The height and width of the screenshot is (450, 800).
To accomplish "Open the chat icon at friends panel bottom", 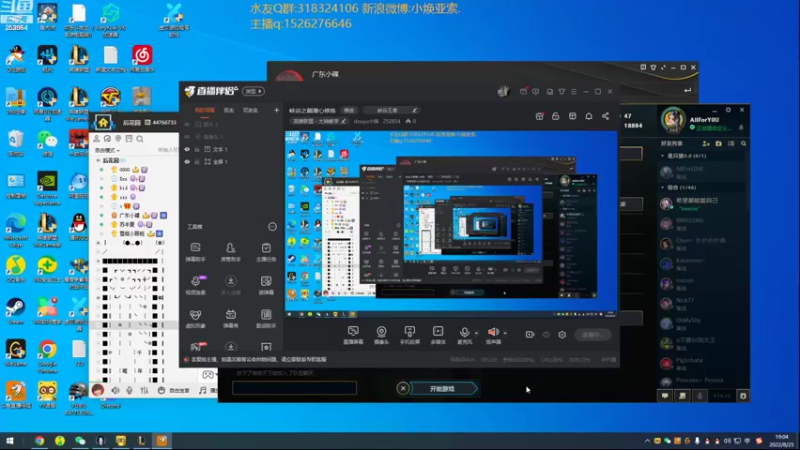I will [x=665, y=395].
